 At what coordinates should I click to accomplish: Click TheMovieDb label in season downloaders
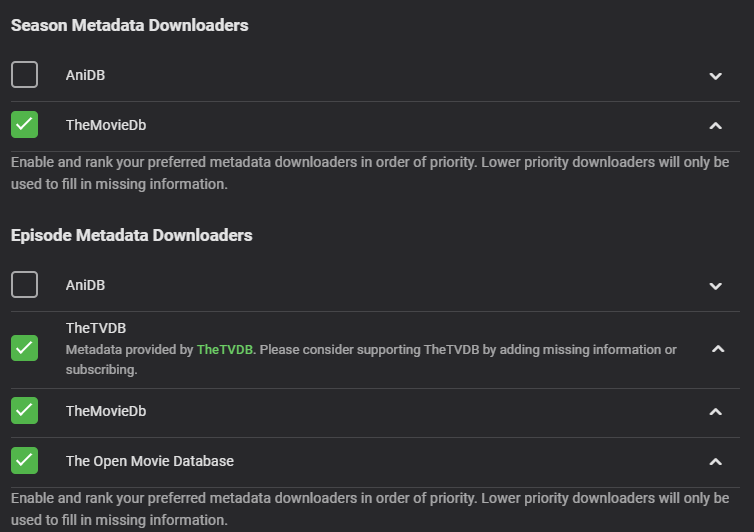106,125
